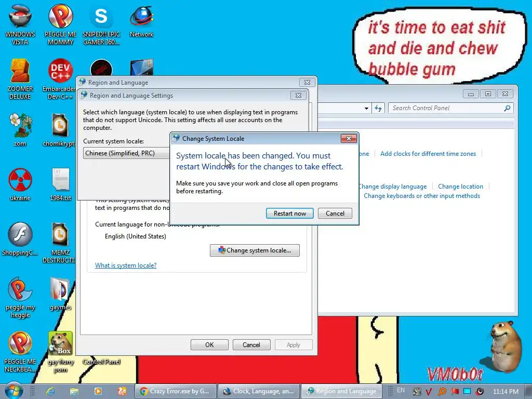The width and height of the screenshot is (532, 399).
Task: Launch the Media Player taskbar icon
Action: pyautogui.click(x=98, y=391)
